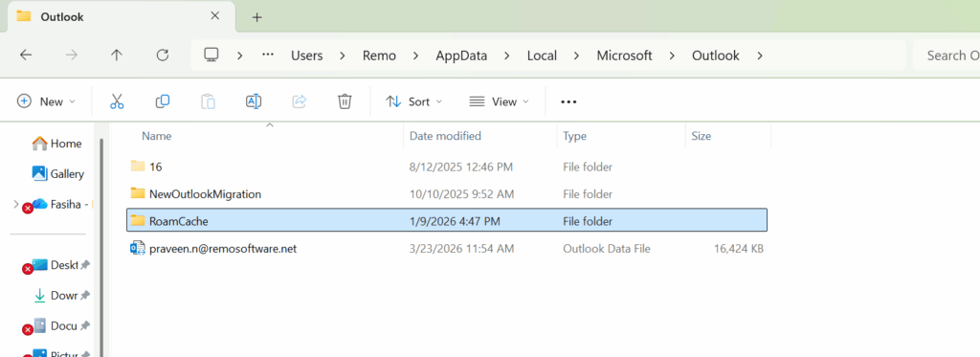Go up one folder level
Screen dimensions: 980x357
click(116, 55)
